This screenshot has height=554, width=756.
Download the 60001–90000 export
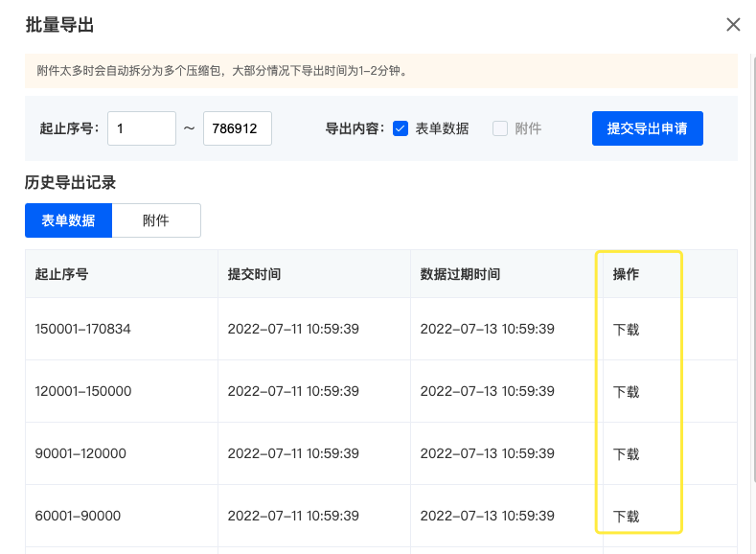tap(626, 517)
